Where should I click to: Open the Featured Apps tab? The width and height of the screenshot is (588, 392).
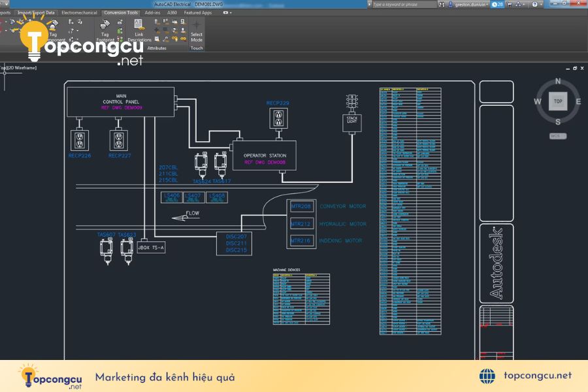(x=197, y=13)
